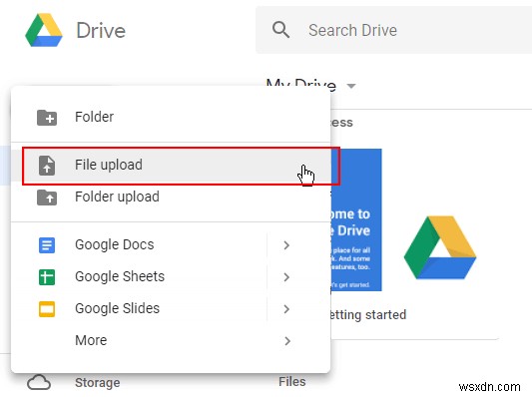This screenshot has width=532, height=397.
Task: Click into the Search Drive field
Action: 393,30
